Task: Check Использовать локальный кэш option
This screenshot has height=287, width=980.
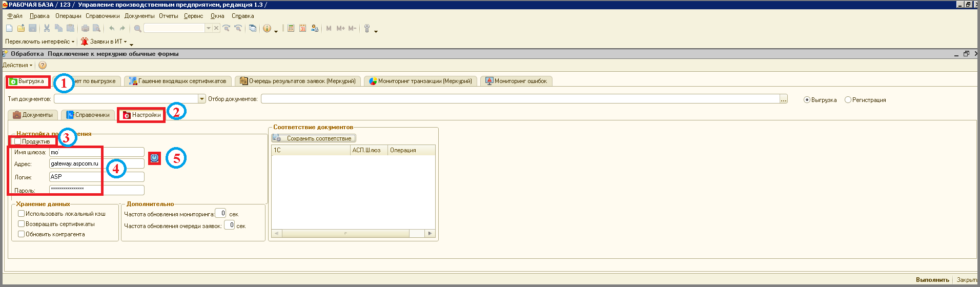Action: click(22, 214)
